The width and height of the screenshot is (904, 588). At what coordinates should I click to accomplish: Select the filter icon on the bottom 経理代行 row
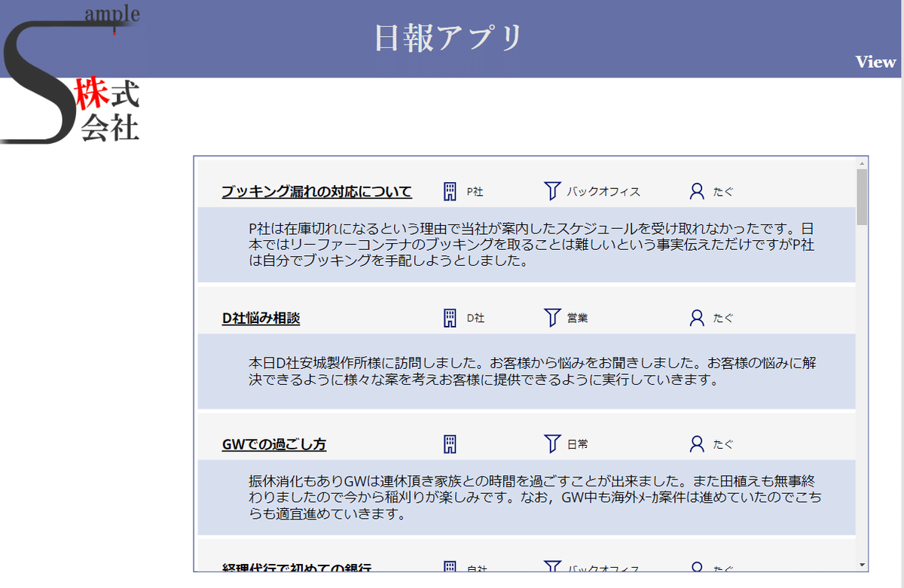(x=554, y=566)
